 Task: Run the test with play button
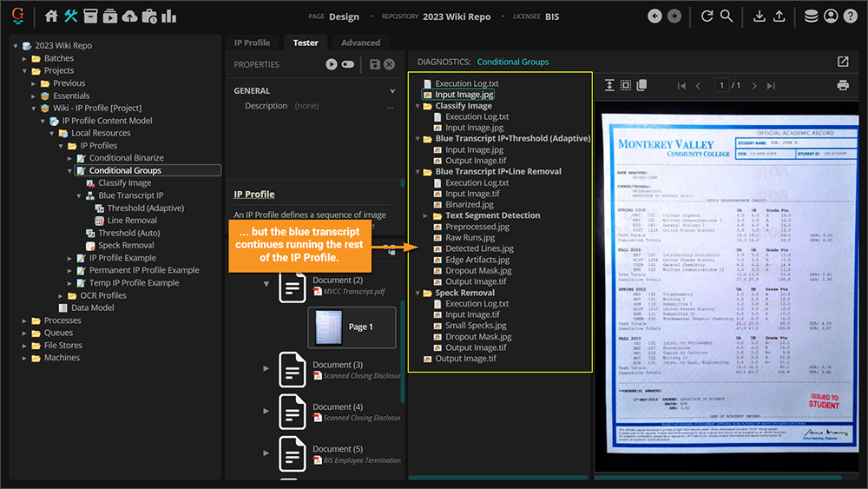332,64
